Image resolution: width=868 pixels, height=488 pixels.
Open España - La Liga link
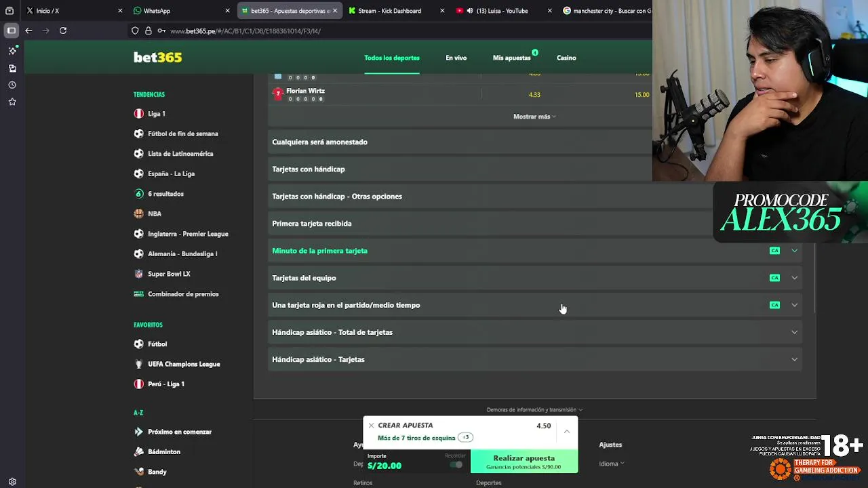(171, 174)
